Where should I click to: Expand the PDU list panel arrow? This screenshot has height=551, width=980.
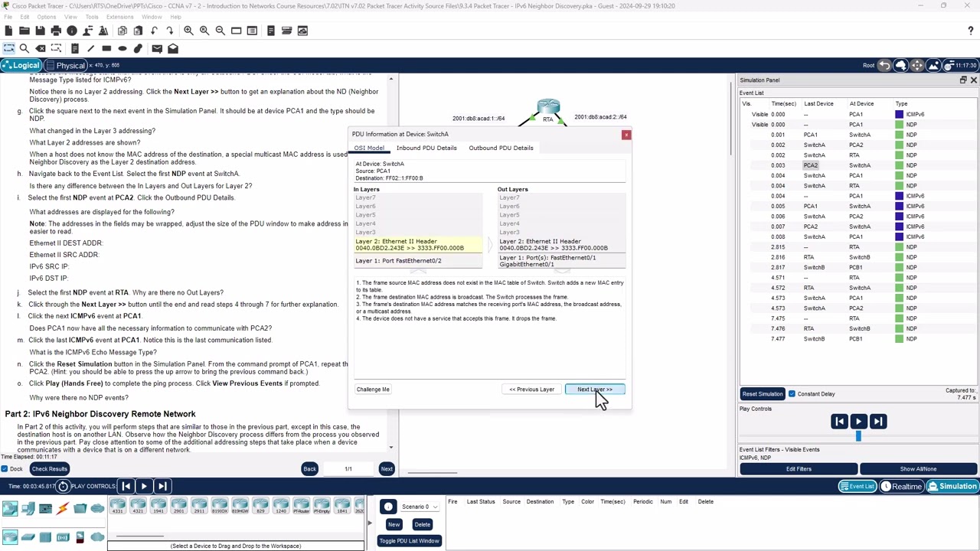click(370, 523)
